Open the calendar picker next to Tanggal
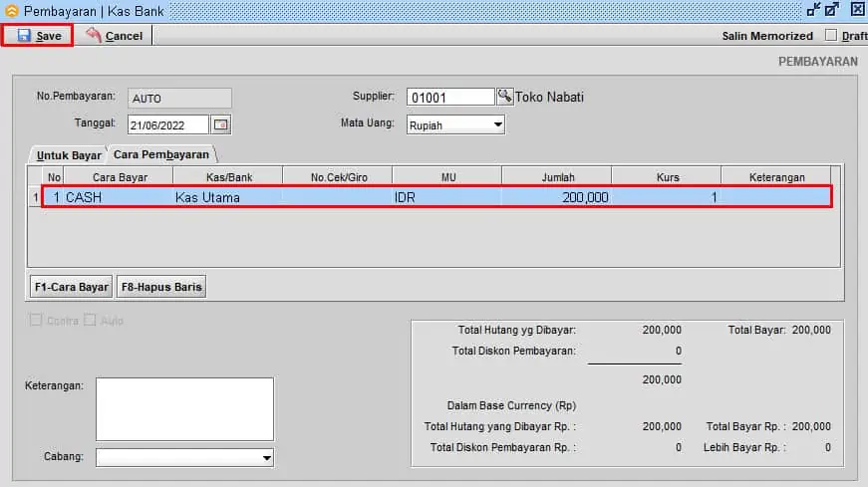Viewport: 868px width, 487px height. (x=221, y=124)
